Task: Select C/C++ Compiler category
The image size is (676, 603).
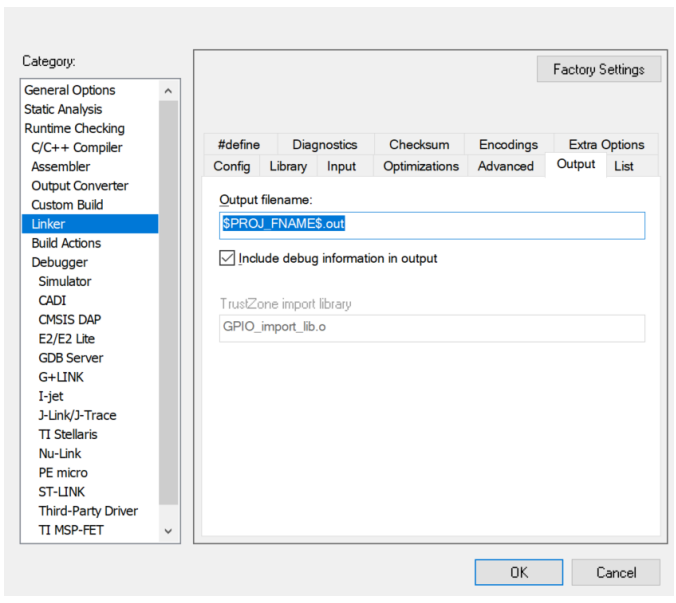Action: point(77,147)
